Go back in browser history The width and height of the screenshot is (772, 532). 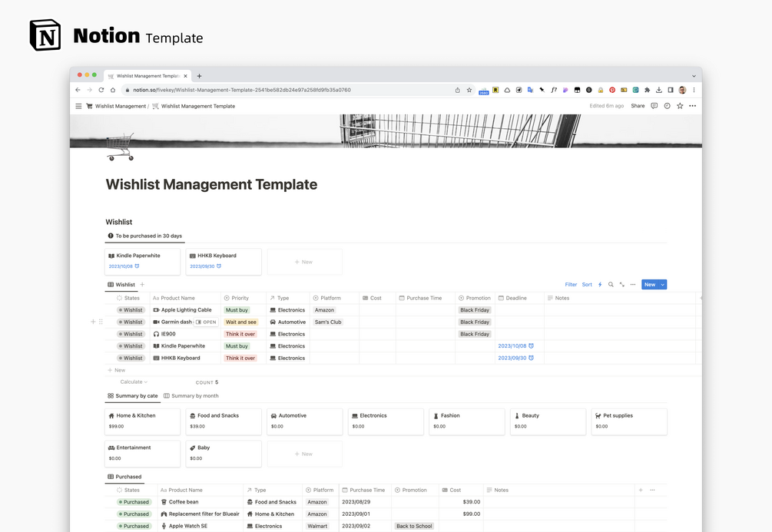[78, 90]
